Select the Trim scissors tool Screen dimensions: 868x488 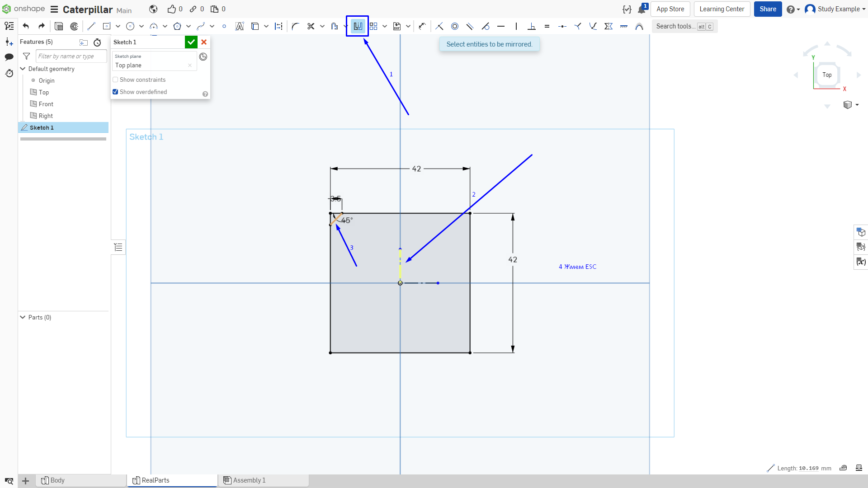(x=311, y=26)
